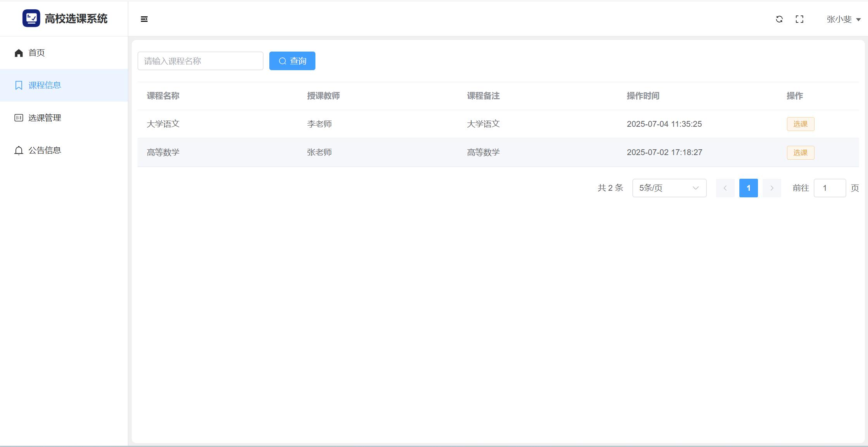Click the icon beside 选课管理
This screenshot has height=447, width=868.
tap(19, 118)
